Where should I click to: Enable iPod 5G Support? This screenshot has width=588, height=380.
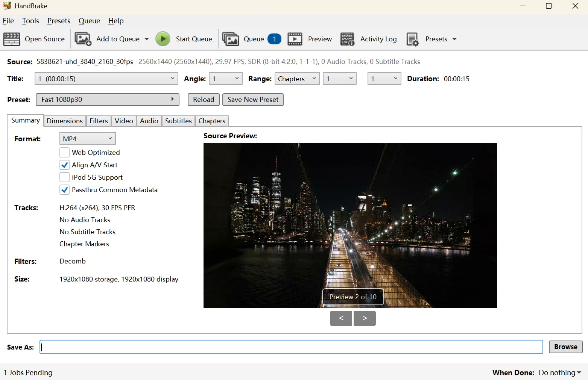tap(64, 177)
